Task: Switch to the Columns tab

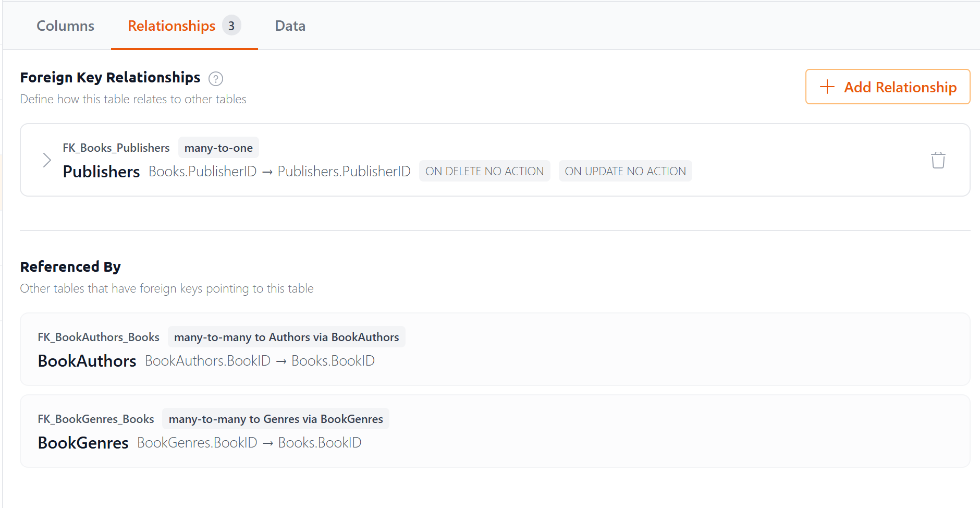Action: click(x=65, y=26)
